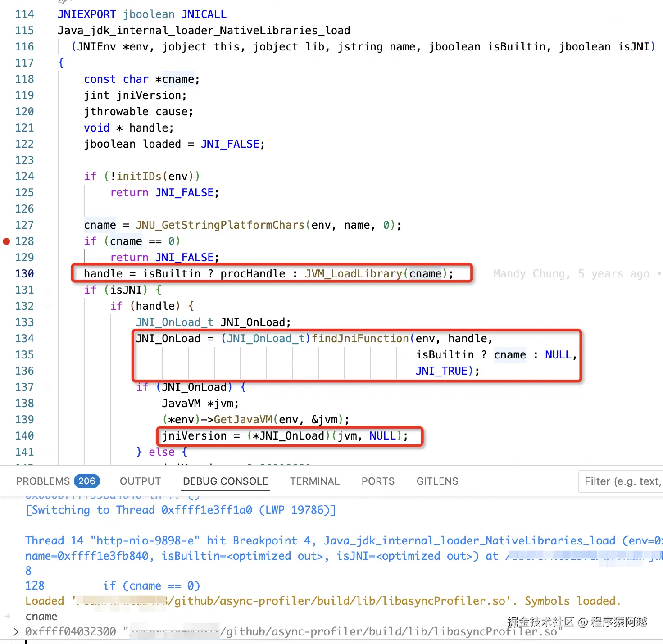Open the OUTPUT panel tab
The width and height of the screenshot is (663, 644).
coord(140,481)
